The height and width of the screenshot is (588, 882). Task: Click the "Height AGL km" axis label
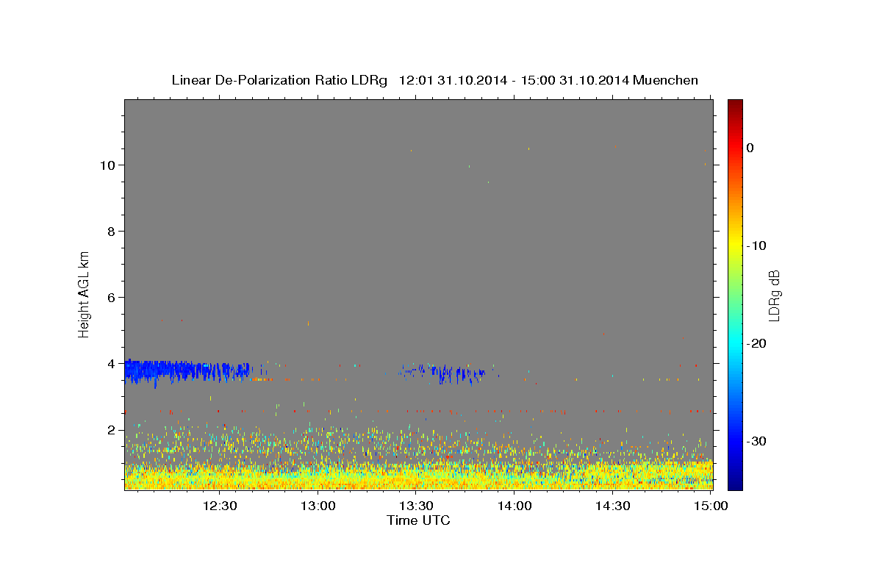84,293
